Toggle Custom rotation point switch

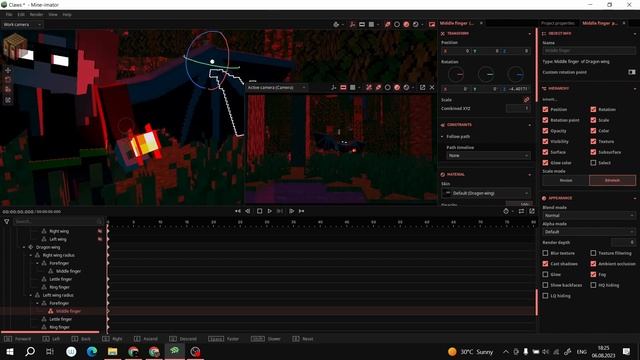(x=632, y=72)
